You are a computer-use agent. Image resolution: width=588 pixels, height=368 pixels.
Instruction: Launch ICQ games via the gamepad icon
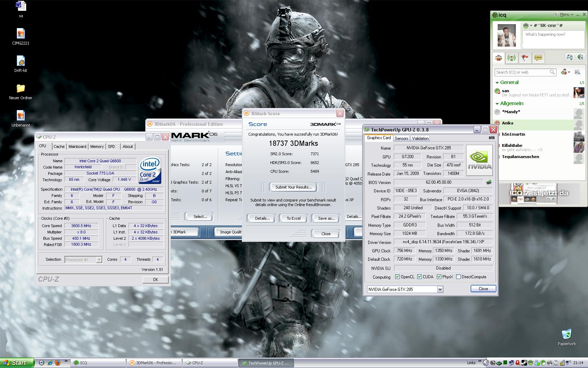click(570, 57)
